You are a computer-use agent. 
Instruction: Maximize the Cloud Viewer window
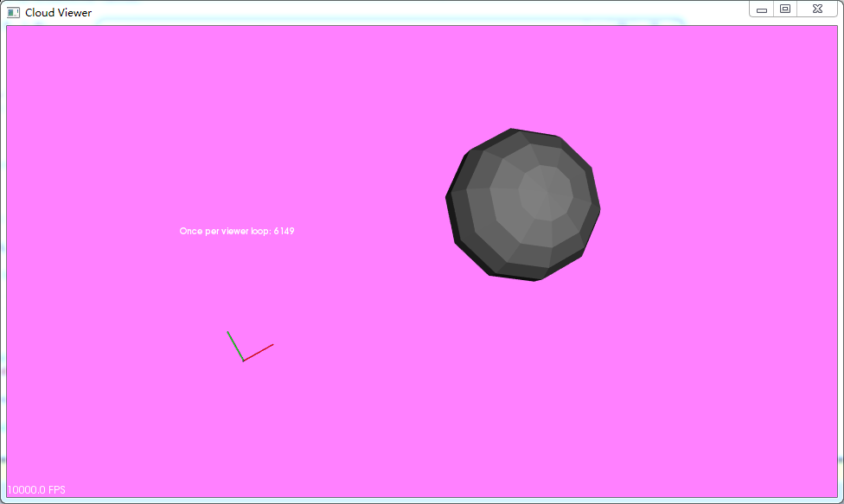785,10
